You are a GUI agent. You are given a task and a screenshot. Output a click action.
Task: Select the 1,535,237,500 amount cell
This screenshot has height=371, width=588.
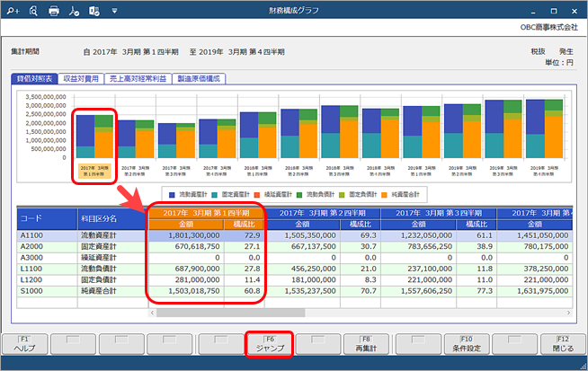tap(302, 291)
